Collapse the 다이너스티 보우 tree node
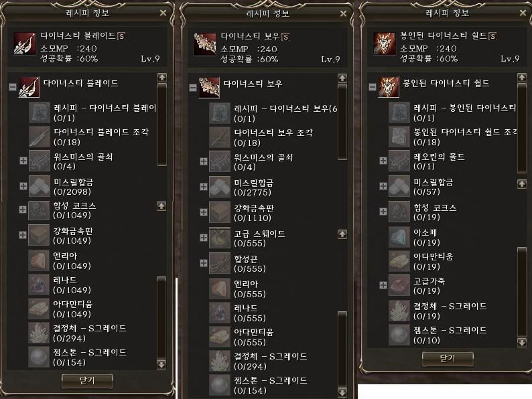The height and width of the screenshot is (399, 532). [x=193, y=88]
